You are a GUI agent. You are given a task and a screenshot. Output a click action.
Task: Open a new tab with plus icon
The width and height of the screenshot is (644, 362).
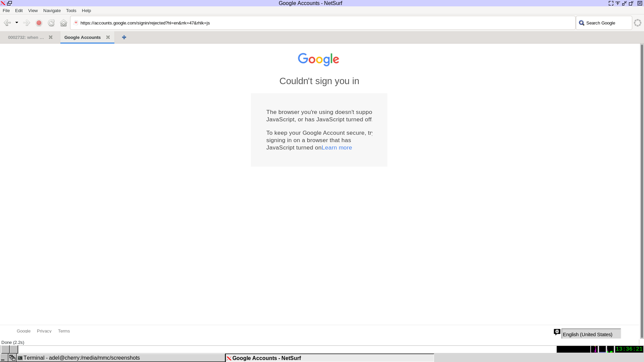point(124,37)
